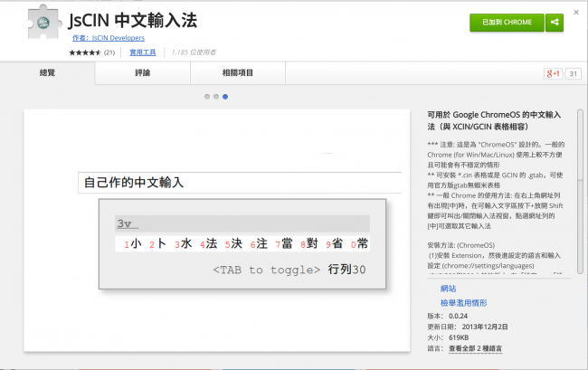Open the 網站 website link
The width and height of the screenshot is (588, 370).
(448, 289)
